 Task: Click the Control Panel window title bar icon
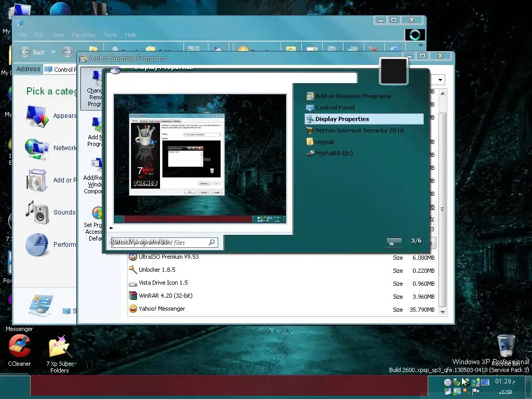pos(19,22)
